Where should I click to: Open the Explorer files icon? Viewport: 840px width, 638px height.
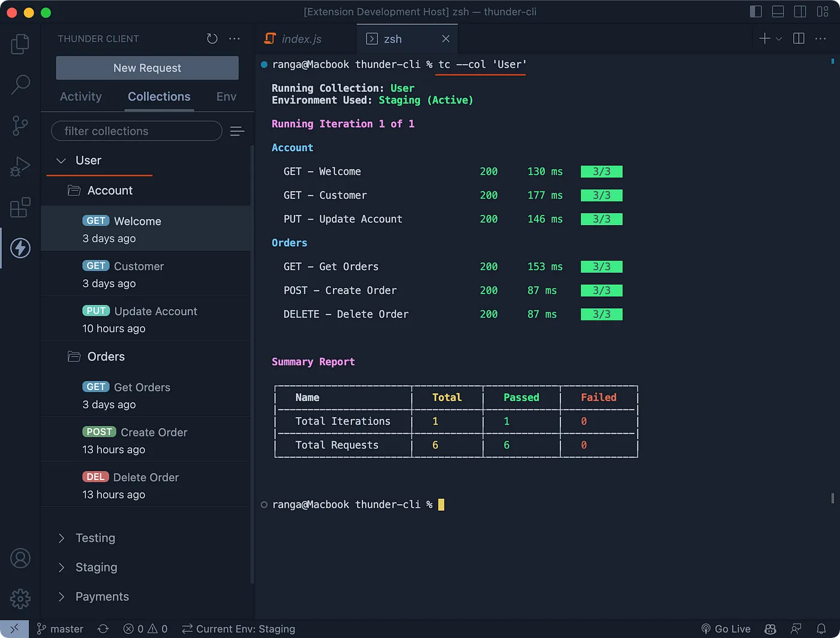pos(20,44)
